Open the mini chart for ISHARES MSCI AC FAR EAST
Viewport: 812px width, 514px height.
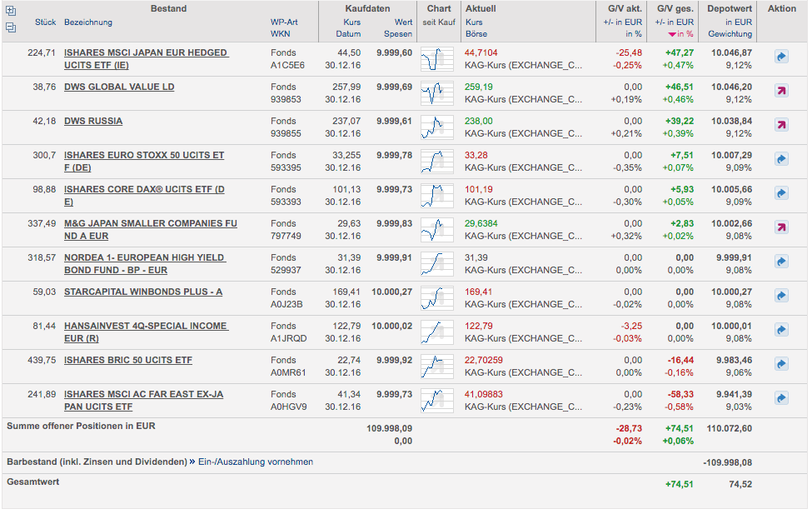click(x=437, y=401)
